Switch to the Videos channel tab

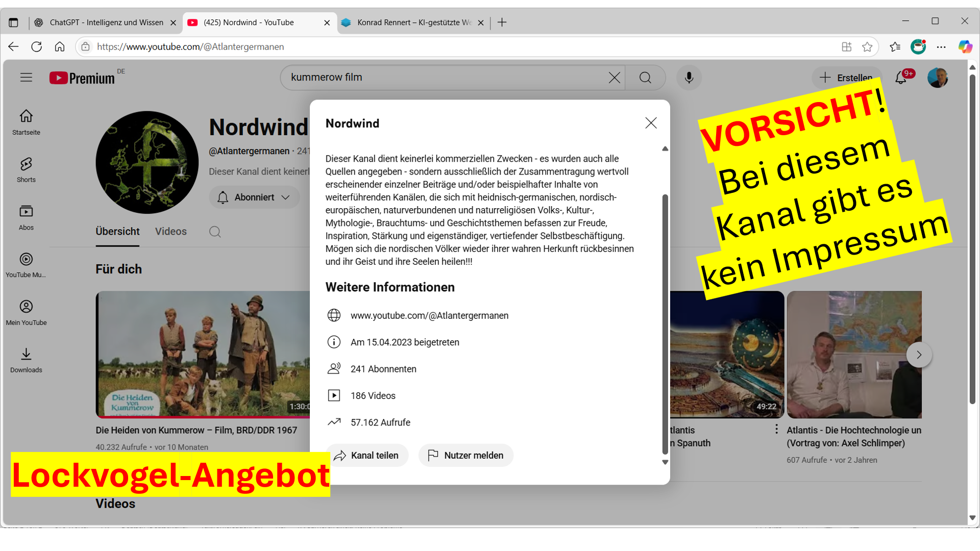pyautogui.click(x=170, y=232)
